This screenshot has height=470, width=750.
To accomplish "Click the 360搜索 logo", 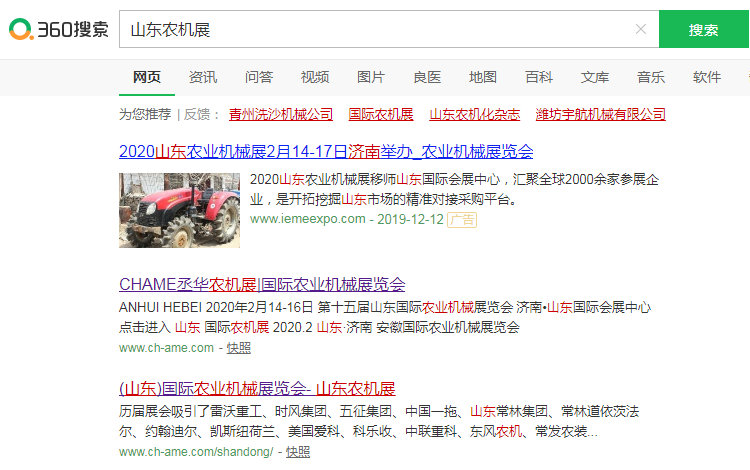I will coord(59,29).
